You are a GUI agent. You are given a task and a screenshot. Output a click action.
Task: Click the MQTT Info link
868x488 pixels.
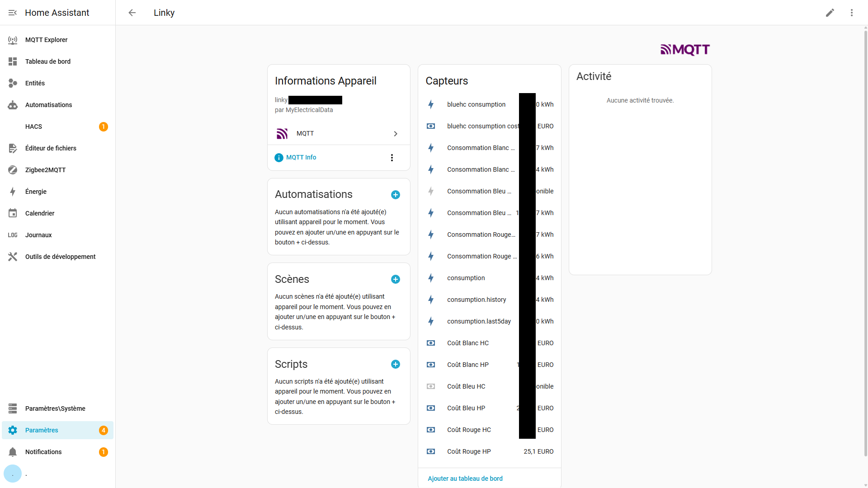(x=301, y=157)
